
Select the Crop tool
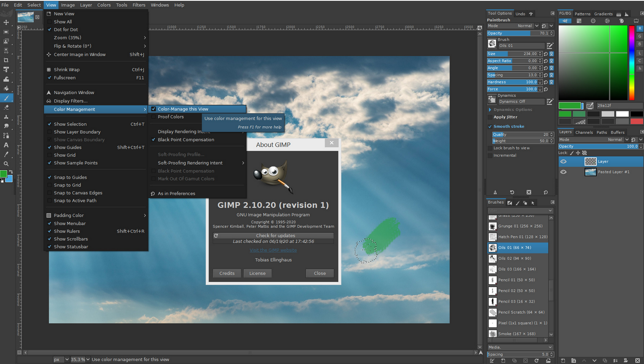point(6,60)
